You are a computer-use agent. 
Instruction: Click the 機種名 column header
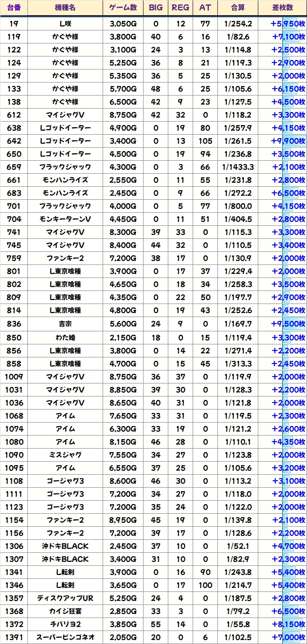coord(65,8)
